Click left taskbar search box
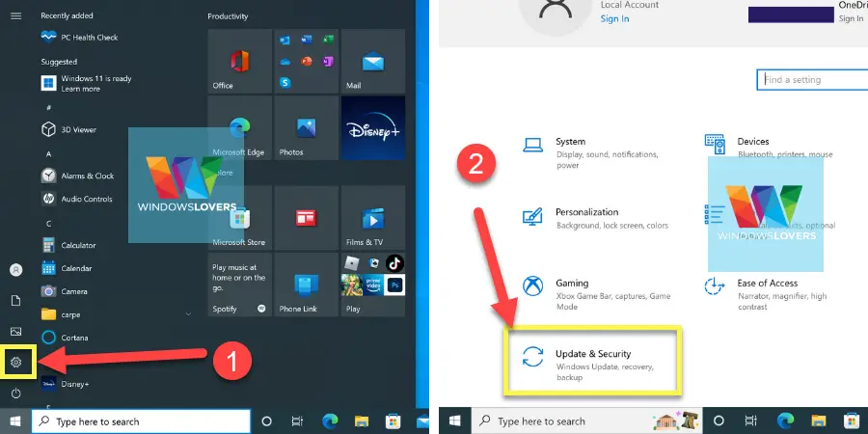This screenshot has width=868, height=434. (x=141, y=421)
